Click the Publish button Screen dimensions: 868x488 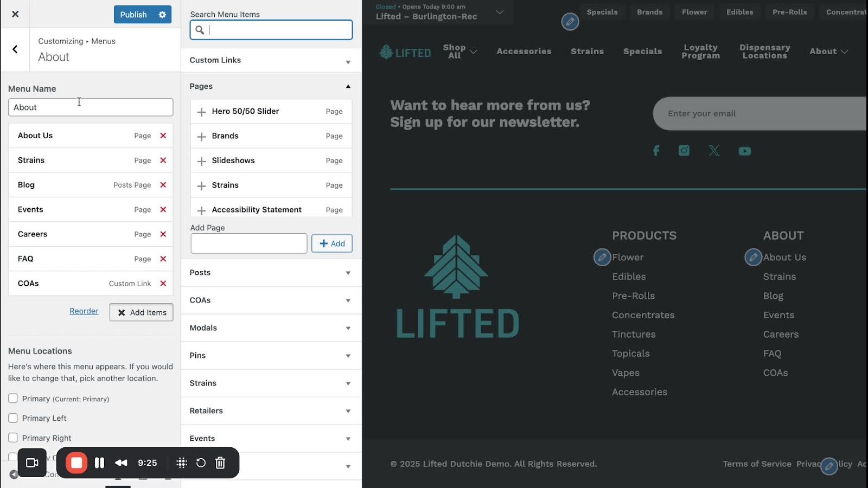pyautogui.click(x=133, y=15)
